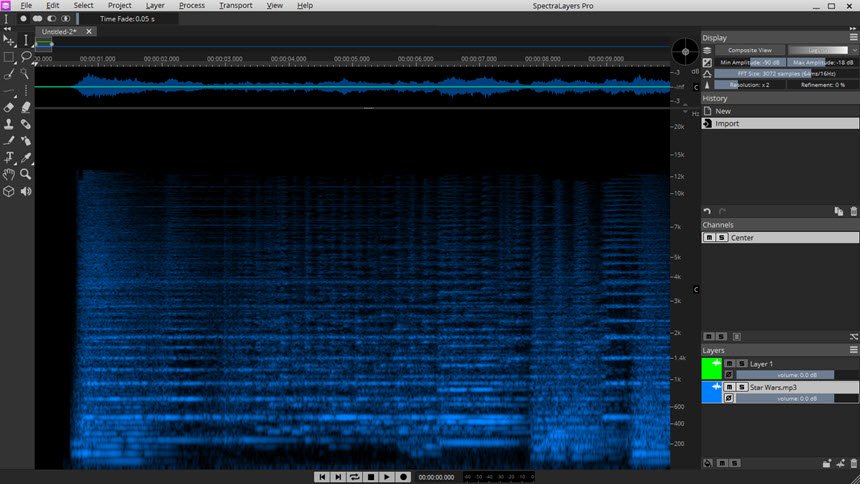Select the Import entry in History
Screen dimensions: 860x484
pos(780,123)
